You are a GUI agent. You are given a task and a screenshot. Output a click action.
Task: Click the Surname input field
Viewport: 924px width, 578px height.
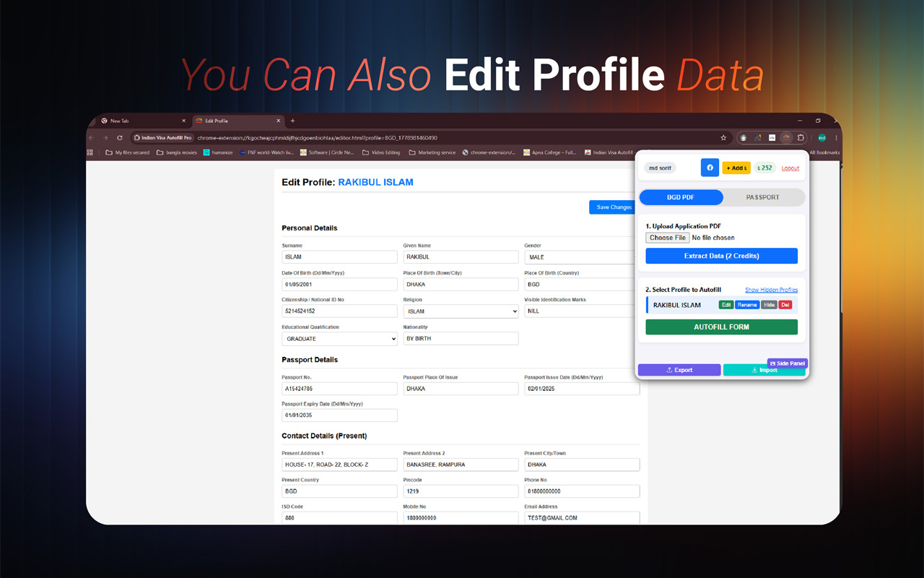pos(339,257)
